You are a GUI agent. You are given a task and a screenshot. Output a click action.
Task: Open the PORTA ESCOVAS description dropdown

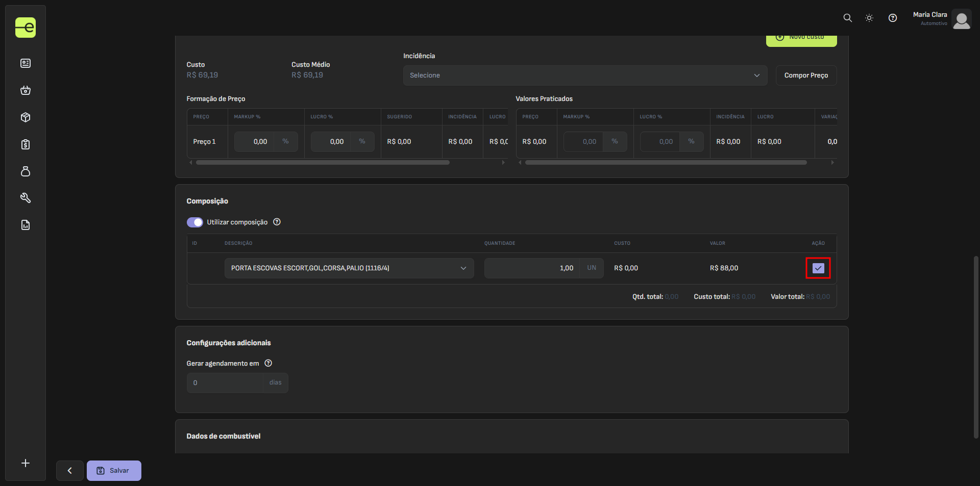click(x=349, y=268)
